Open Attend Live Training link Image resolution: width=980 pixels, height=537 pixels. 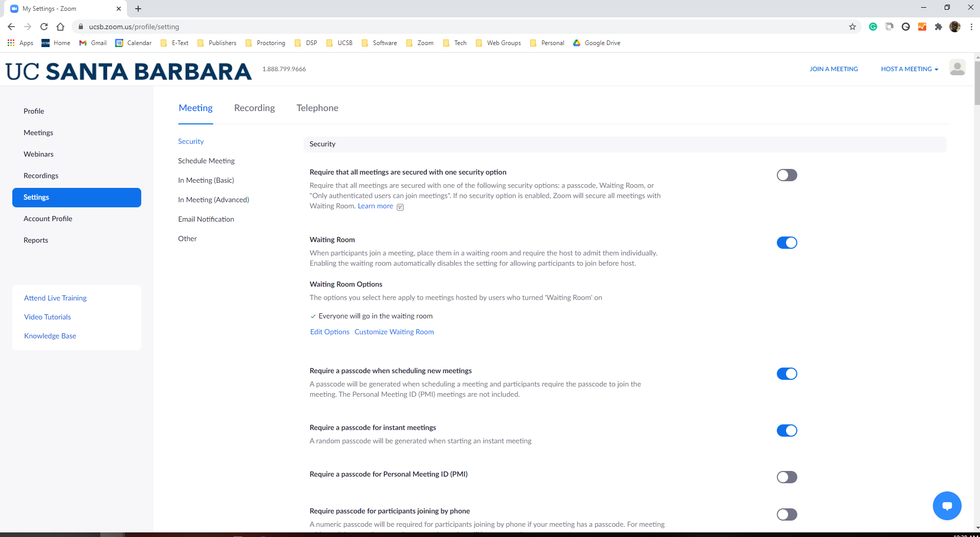[x=55, y=298]
